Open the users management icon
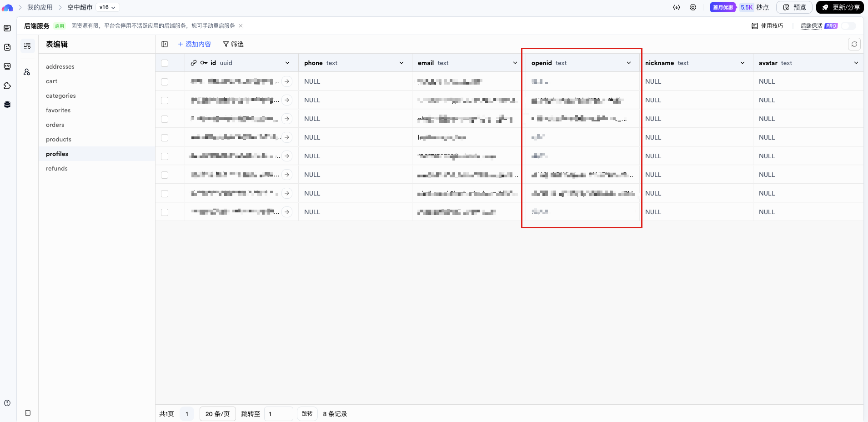The width and height of the screenshot is (868, 422). pos(27,72)
